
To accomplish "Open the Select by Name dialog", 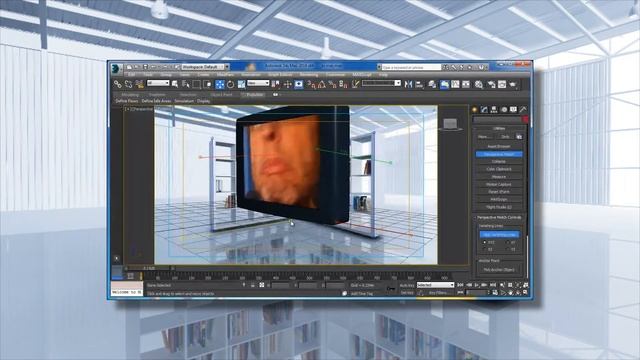I will [186, 84].
